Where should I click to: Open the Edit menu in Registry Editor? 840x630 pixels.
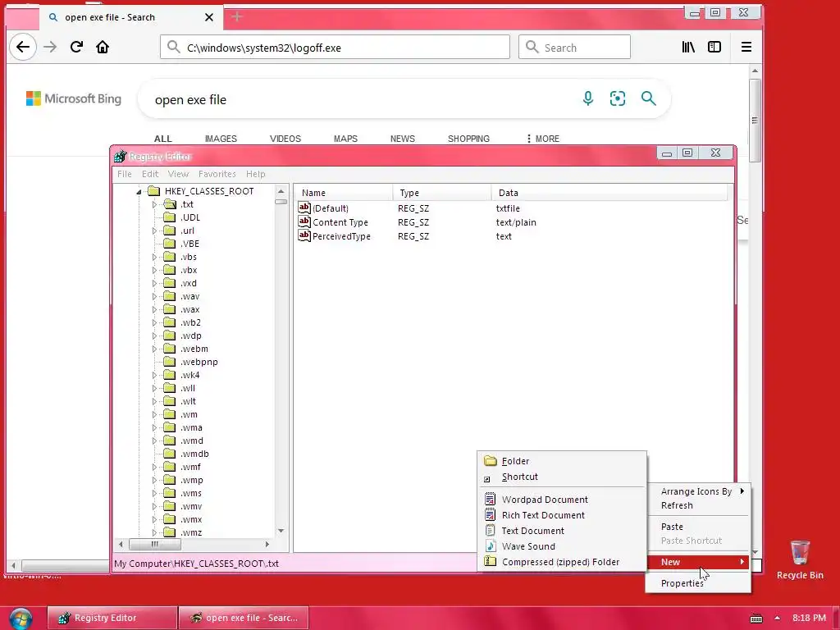point(150,174)
